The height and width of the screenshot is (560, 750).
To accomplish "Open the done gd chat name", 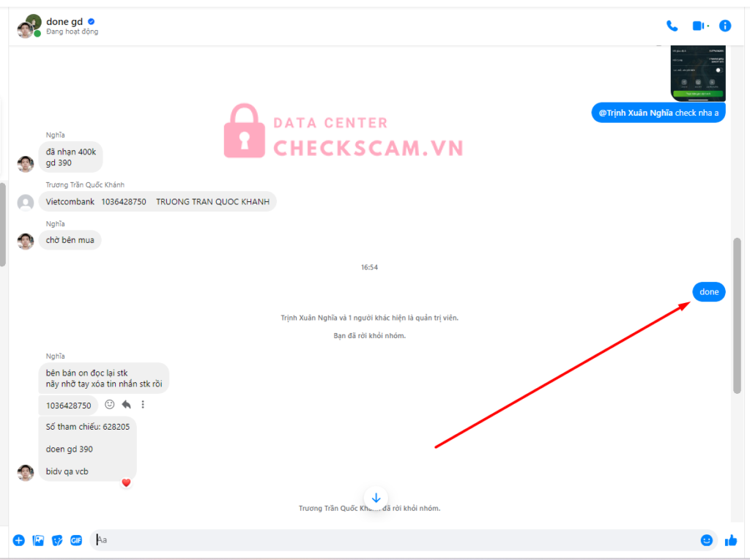I will pyautogui.click(x=64, y=21).
